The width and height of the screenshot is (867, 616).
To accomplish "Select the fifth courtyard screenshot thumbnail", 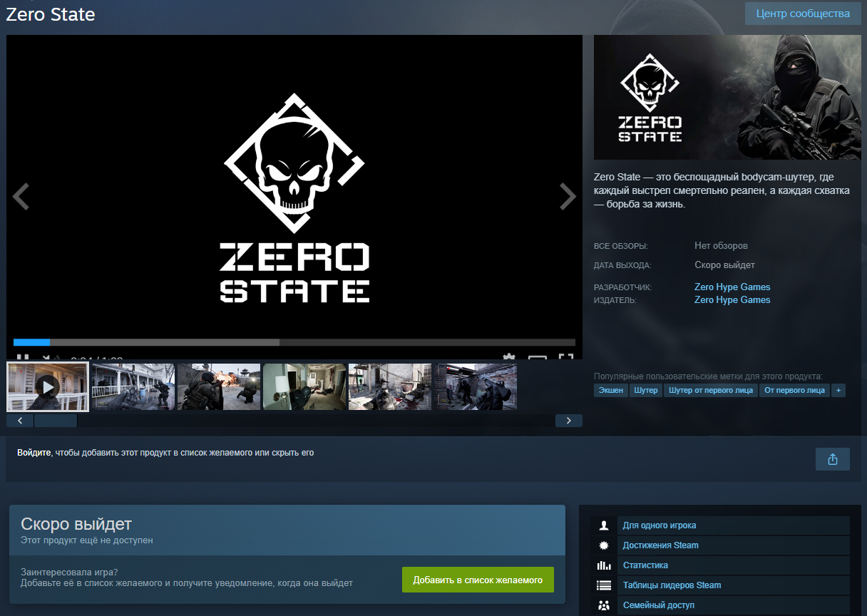I will [x=390, y=386].
